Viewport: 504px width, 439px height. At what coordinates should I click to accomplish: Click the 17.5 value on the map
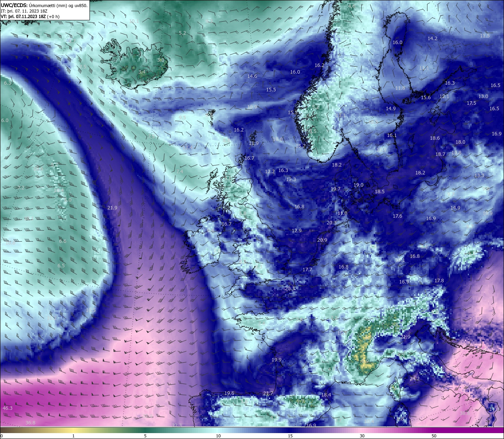(471, 103)
